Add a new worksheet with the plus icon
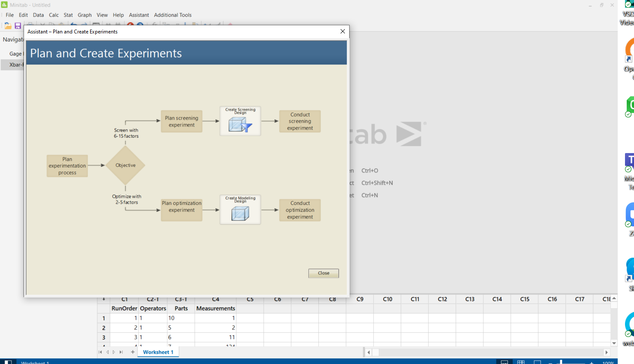 pos(133,352)
